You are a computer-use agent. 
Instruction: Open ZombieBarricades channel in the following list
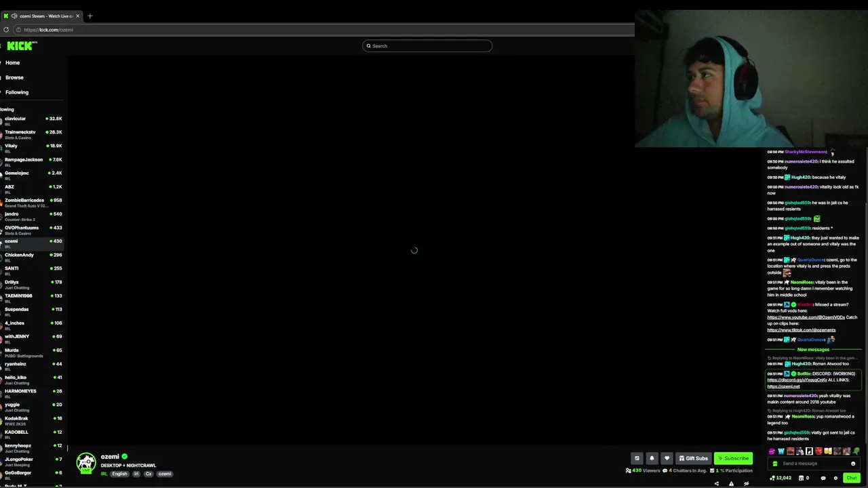click(x=33, y=202)
